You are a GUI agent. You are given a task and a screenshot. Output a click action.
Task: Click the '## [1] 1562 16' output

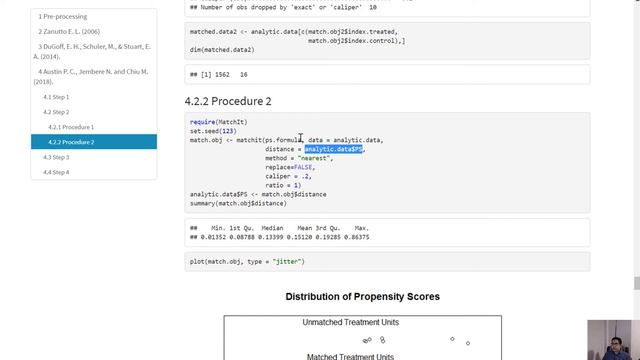[218, 75]
